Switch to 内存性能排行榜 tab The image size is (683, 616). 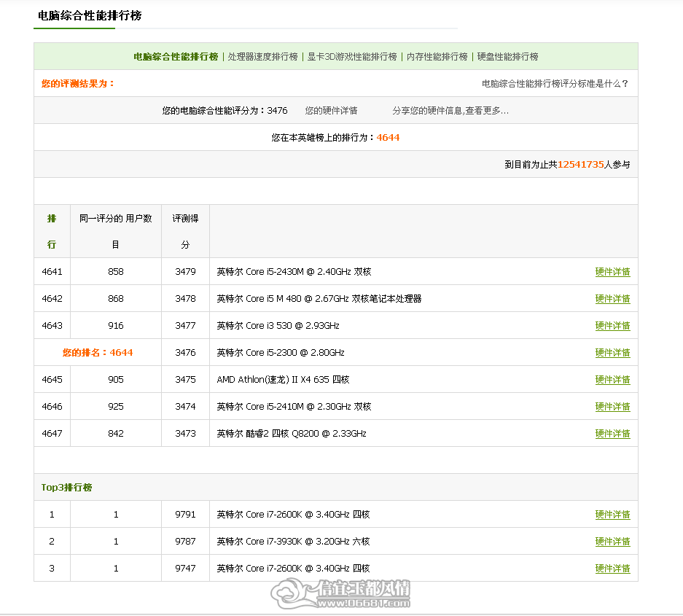tap(437, 57)
